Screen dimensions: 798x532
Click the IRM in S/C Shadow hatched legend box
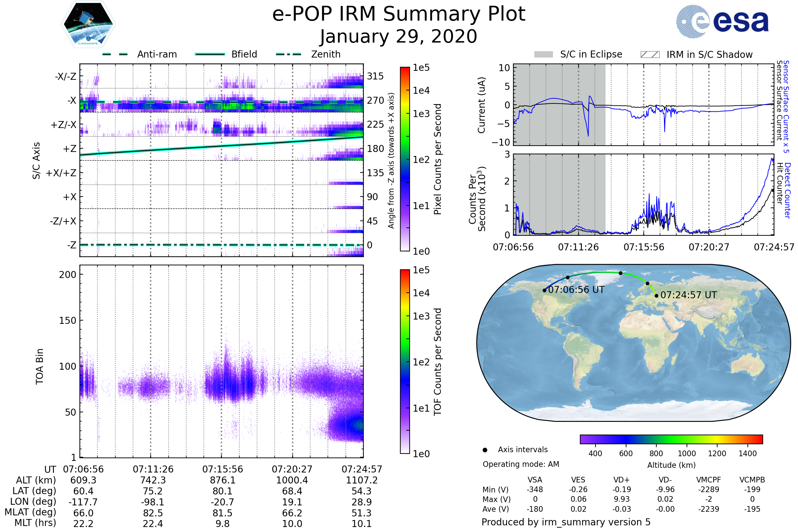coord(650,55)
